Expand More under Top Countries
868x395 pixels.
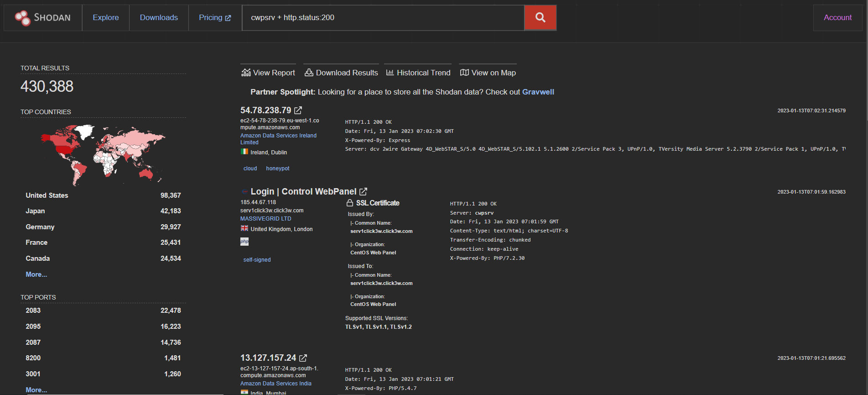(x=36, y=274)
